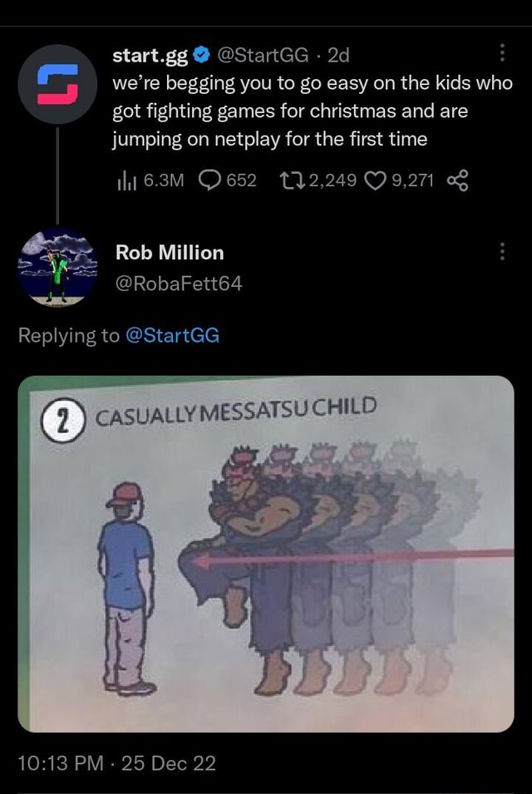The image size is (532, 794).
Task: Click the 2d timestamp on the start.gg tweet
Action: [339, 57]
